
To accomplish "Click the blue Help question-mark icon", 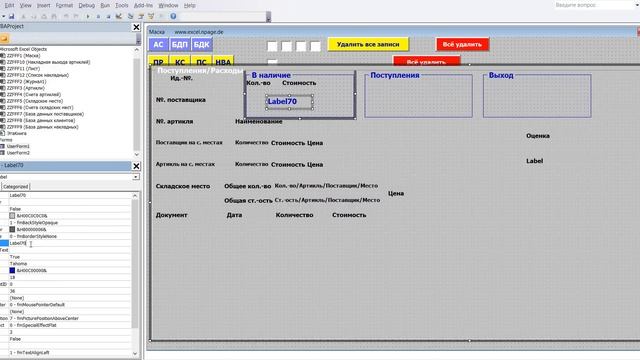I will [173, 16].
